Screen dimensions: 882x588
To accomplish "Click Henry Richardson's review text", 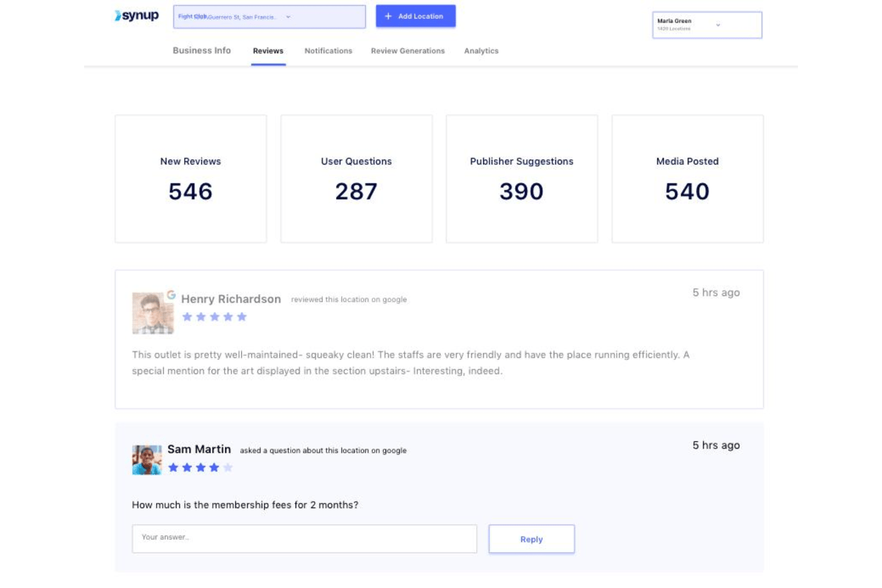I will [411, 363].
